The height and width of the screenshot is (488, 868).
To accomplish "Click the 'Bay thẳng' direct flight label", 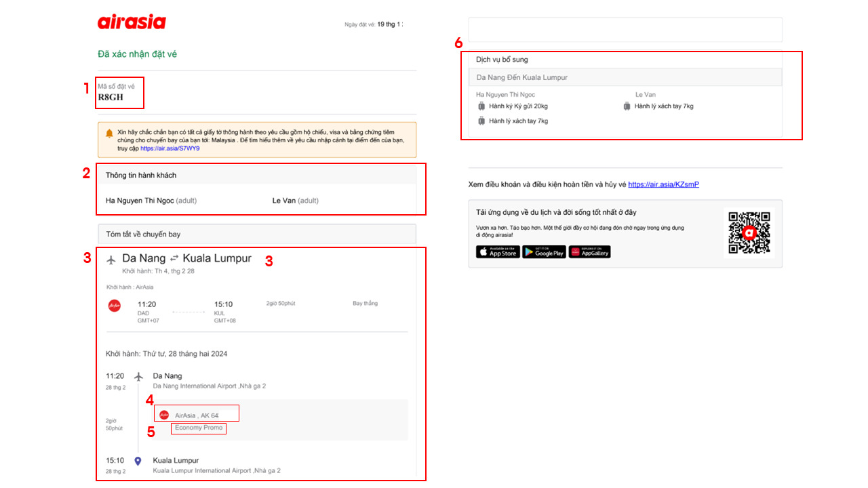I will coord(366,303).
